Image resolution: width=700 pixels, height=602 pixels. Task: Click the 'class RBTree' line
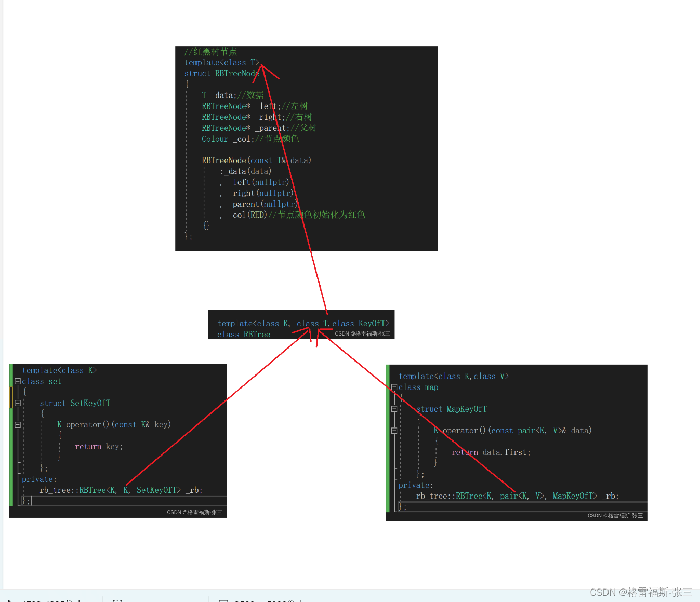pyautogui.click(x=244, y=335)
